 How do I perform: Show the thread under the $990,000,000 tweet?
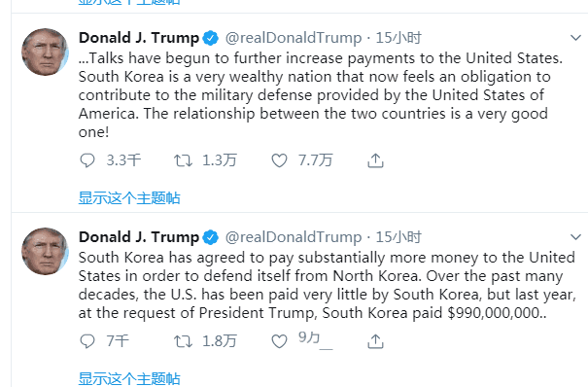(x=129, y=379)
